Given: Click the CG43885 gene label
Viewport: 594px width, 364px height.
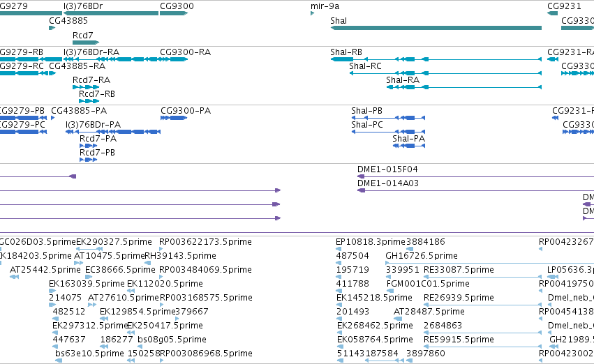Looking at the screenshot, I should (68, 20).
